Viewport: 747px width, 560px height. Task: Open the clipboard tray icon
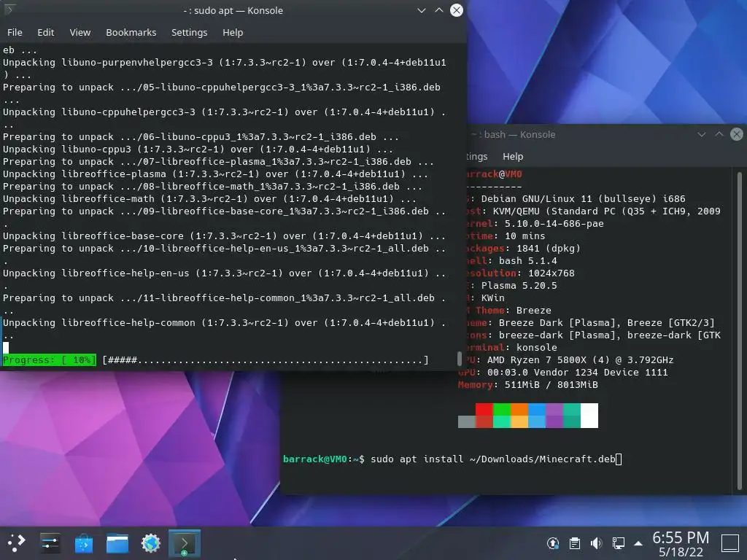[575, 542]
